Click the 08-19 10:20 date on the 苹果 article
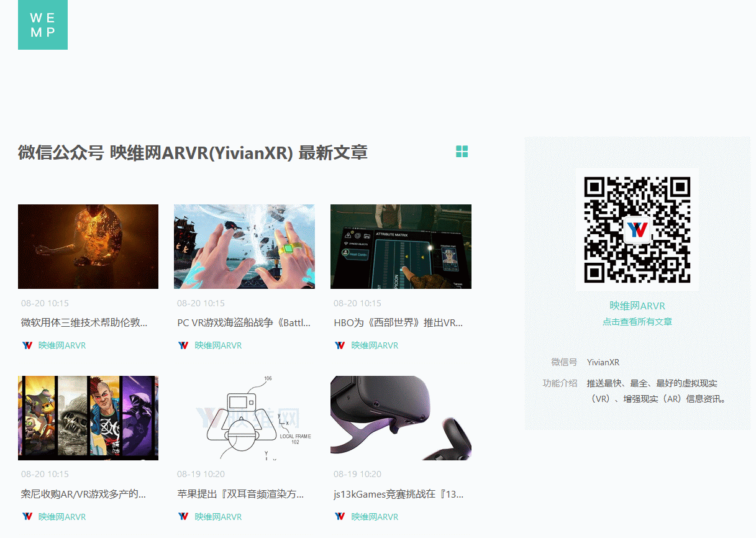 point(201,474)
